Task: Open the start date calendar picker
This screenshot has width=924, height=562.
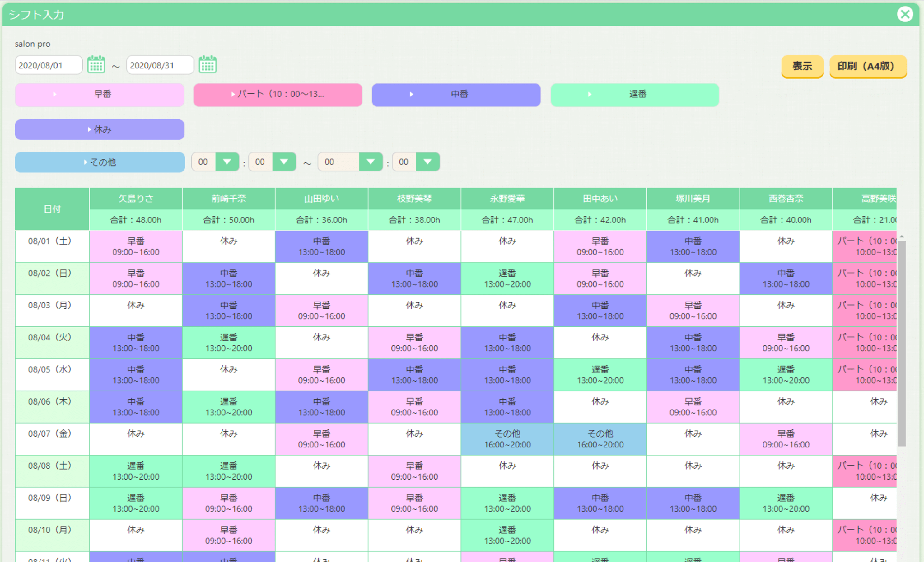Action: [96, 64]
